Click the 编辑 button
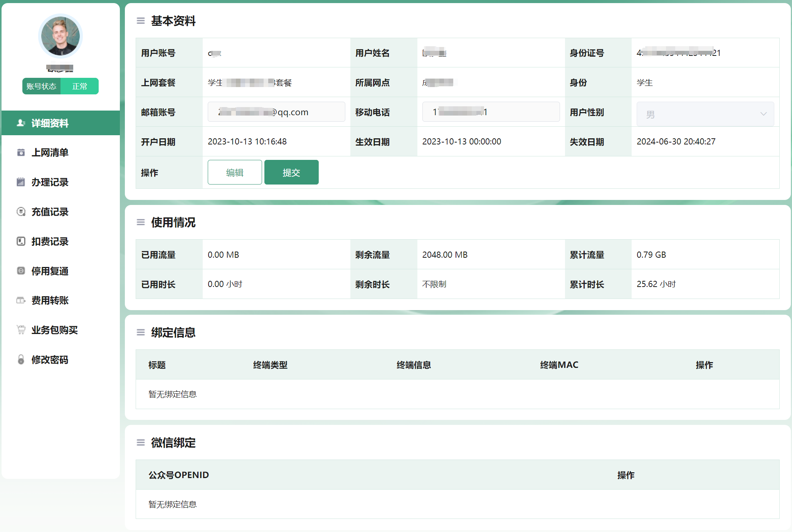 235,172
